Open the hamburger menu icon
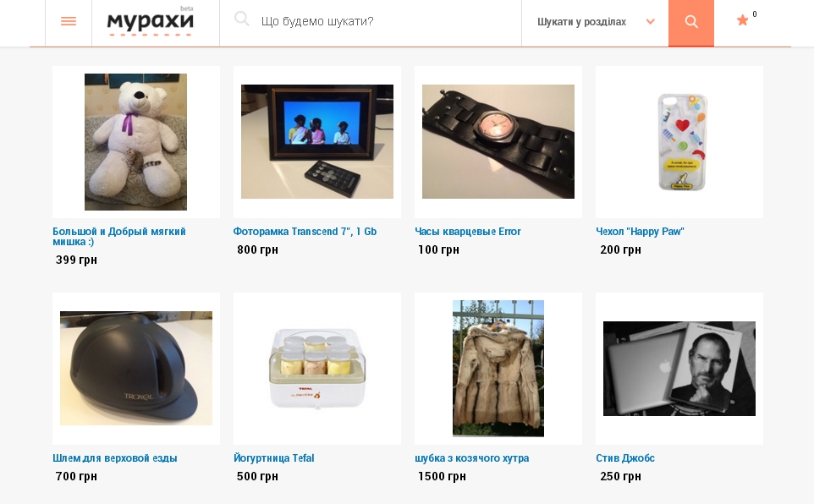This screenshot has height=504, width=814. (x=69, y=21)
